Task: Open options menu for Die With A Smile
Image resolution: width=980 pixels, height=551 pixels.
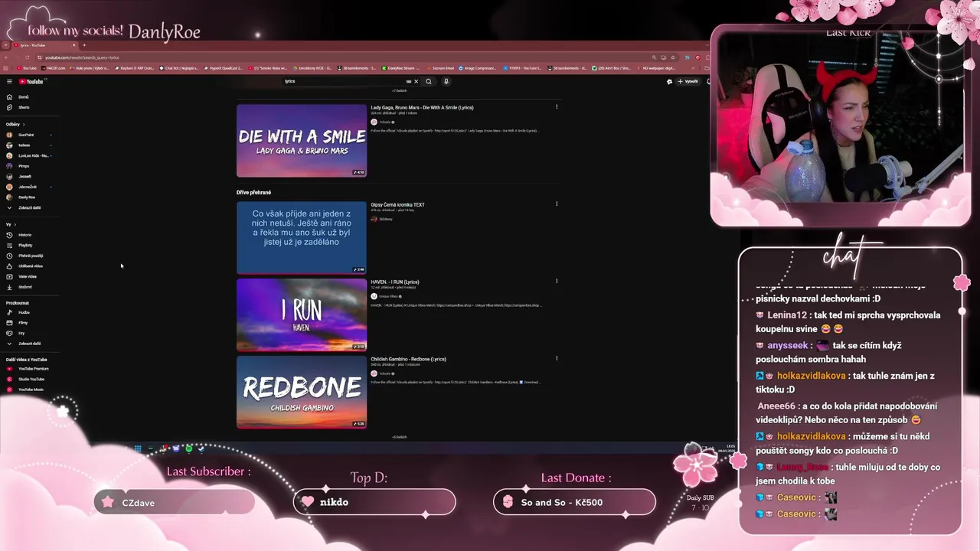Action: [x=557, y=106]
